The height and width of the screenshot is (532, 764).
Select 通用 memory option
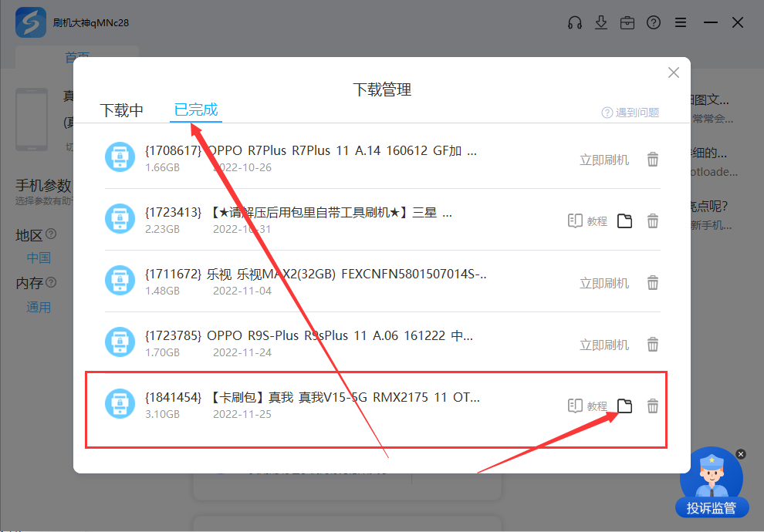[x=39, y=308]
